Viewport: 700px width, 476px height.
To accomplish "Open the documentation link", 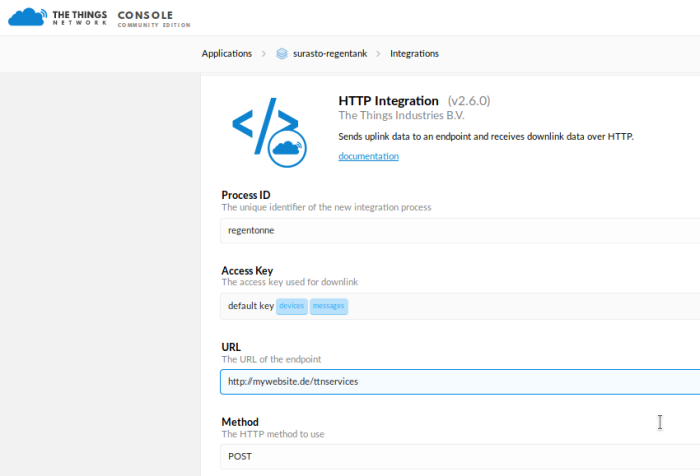I will point(368,156).
